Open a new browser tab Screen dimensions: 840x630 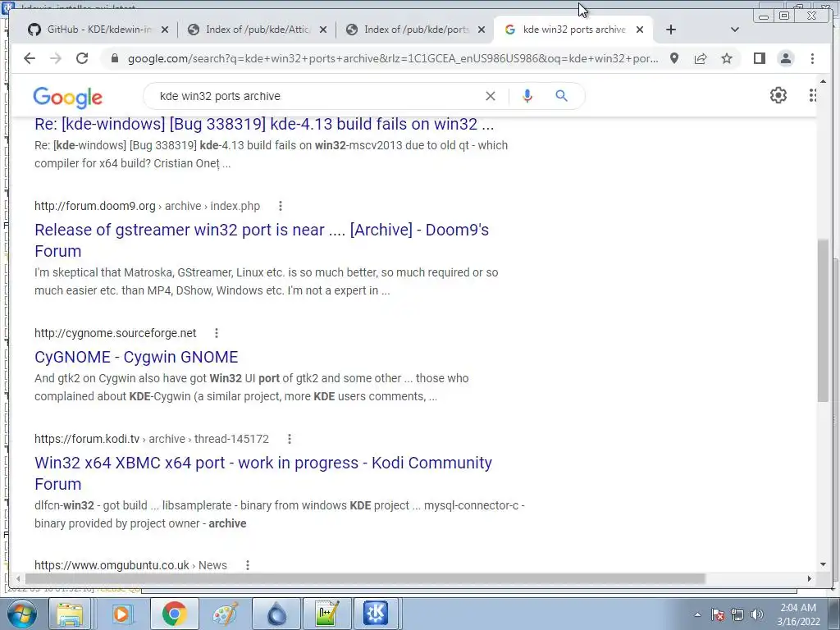pyautogui.click(x=671, y=30)
